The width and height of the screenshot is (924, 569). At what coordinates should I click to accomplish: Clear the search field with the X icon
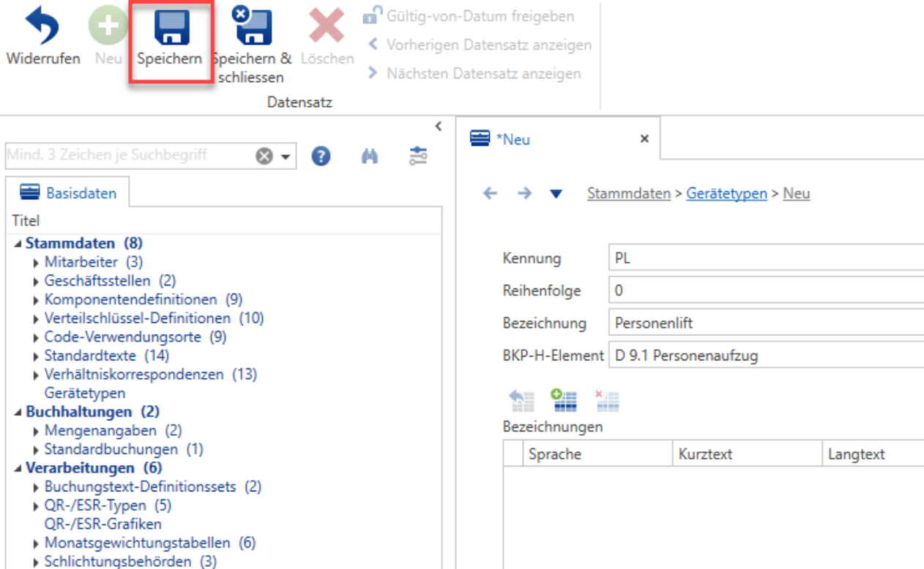(264, 156)
